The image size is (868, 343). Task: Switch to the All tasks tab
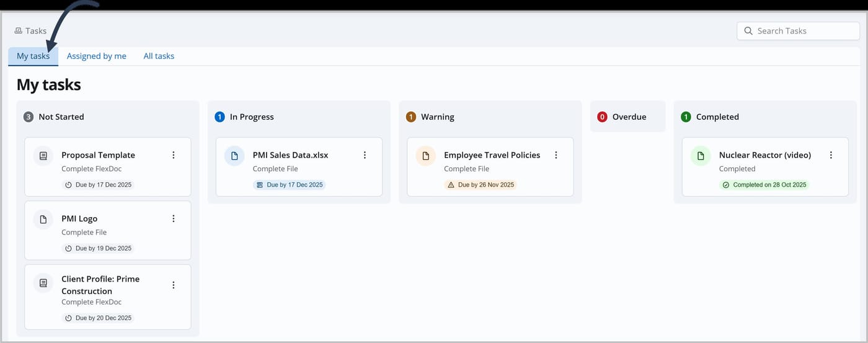(159, 56)
